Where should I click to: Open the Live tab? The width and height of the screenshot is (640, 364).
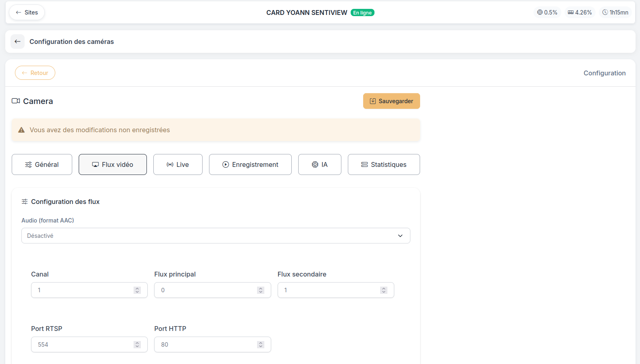178,164
